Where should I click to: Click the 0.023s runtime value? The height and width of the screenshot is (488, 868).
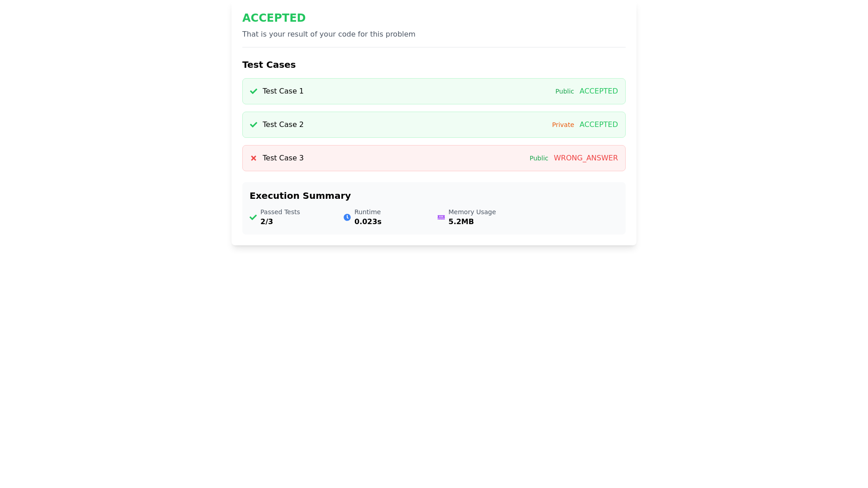point(367,221)
